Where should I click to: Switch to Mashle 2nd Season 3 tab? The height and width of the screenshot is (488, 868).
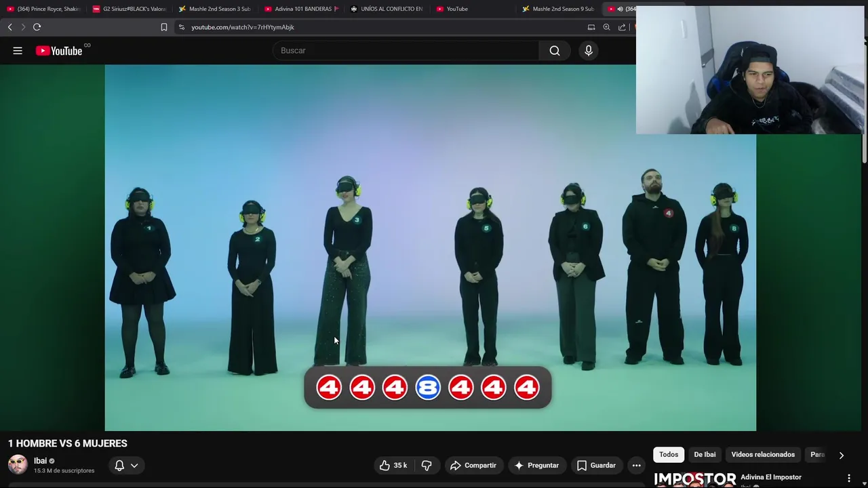(214, 9)
